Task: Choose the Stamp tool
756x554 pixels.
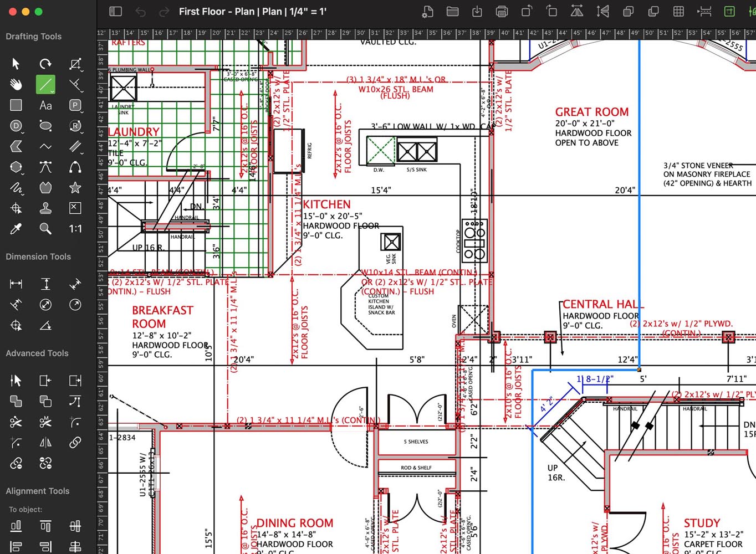Action: coord(45,208)
